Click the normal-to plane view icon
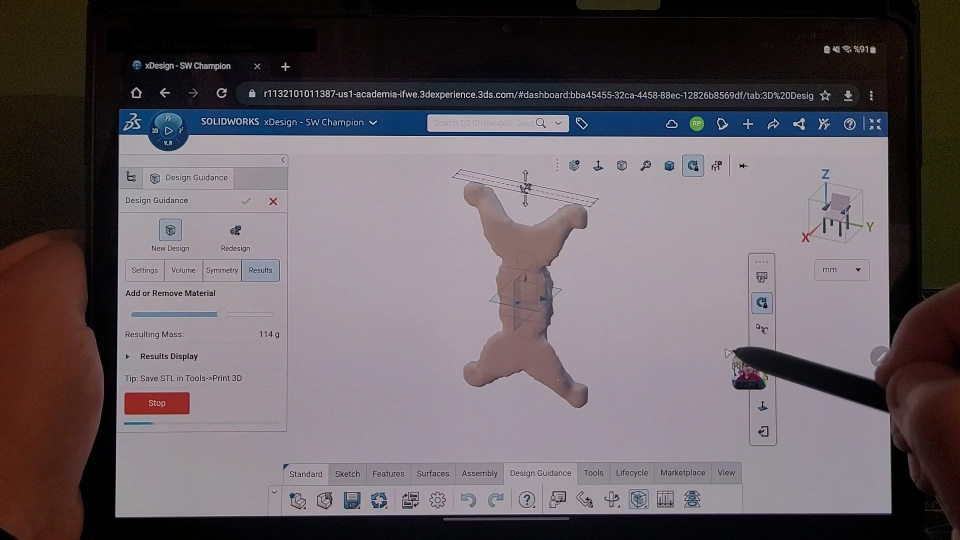Image resolution: width=960 pixels, height=540 pixels. 598,165
